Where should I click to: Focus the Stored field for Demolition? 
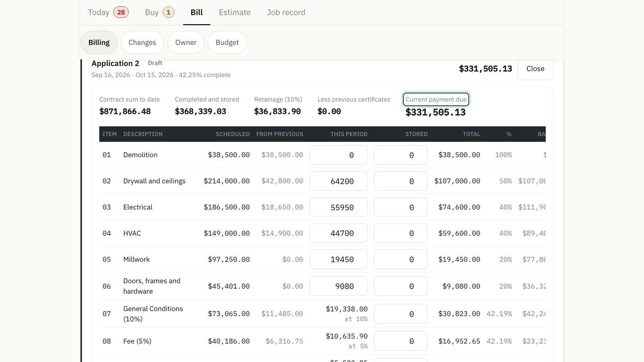400,155
